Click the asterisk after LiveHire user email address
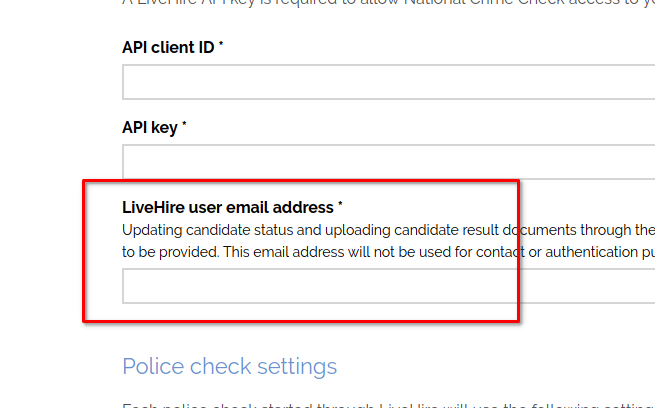This screenshot has width=655, height=408. [x=340, y=206]
